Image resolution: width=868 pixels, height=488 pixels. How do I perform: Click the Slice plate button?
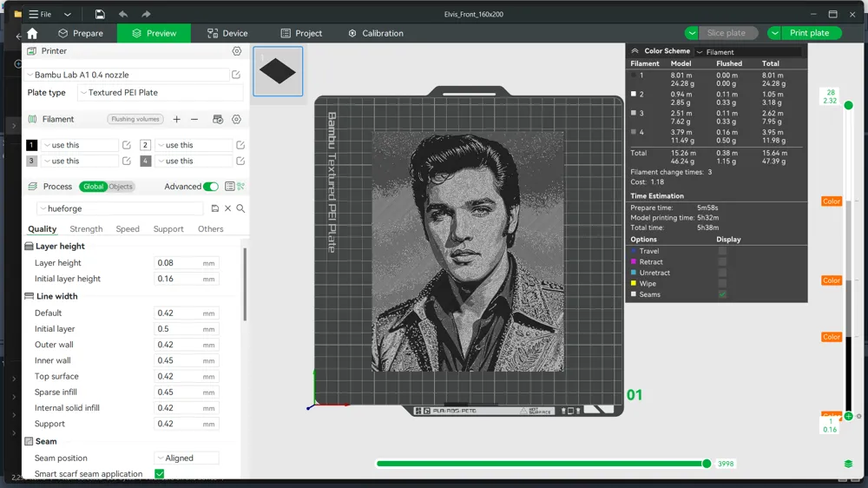click(727, 33)
